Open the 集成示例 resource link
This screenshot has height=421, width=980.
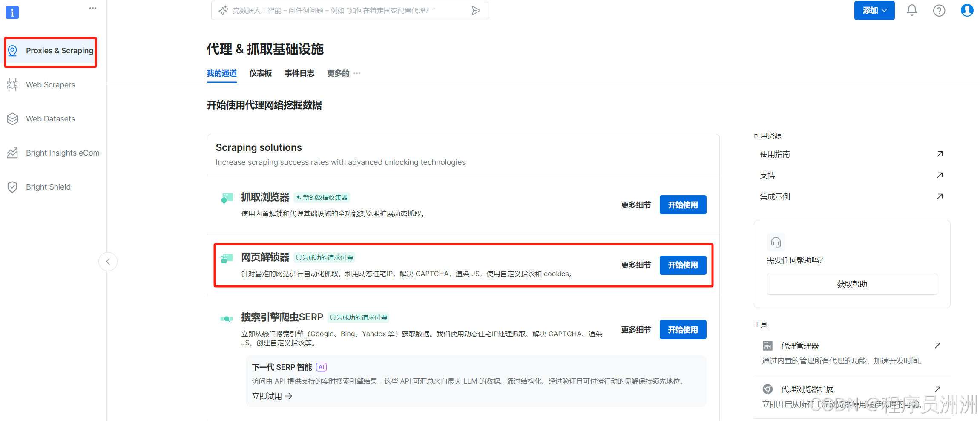(775, 197)
